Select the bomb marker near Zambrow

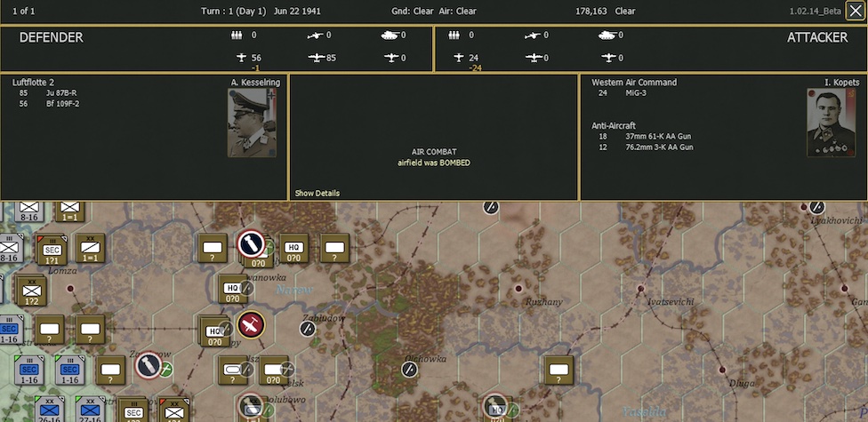[149, 366]
